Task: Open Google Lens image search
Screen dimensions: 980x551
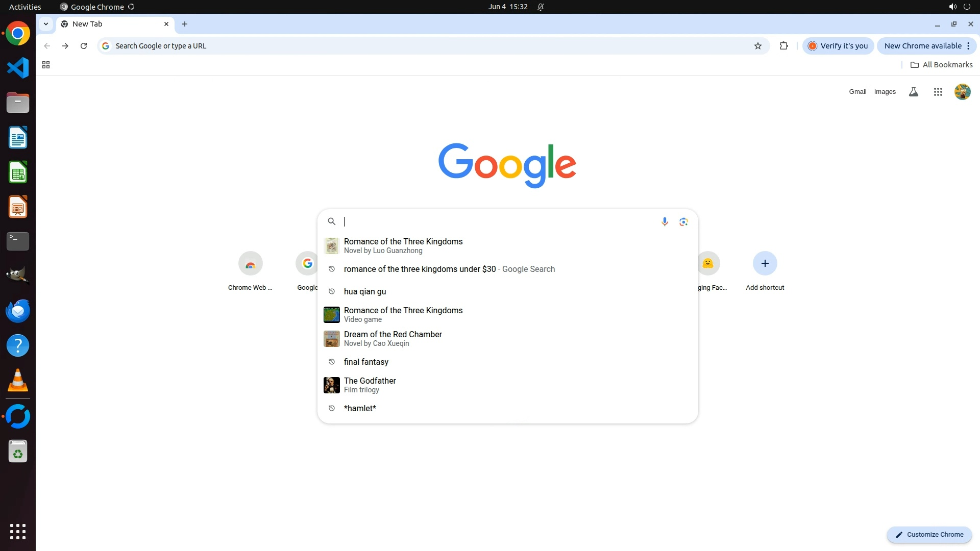Action: pyautogui.click(x=683, y=221)
